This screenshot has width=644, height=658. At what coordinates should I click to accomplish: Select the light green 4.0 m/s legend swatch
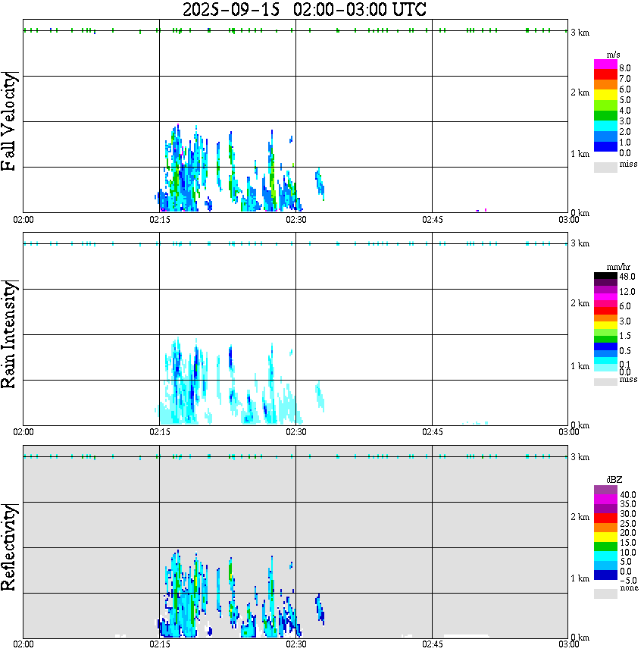[605, 105]
